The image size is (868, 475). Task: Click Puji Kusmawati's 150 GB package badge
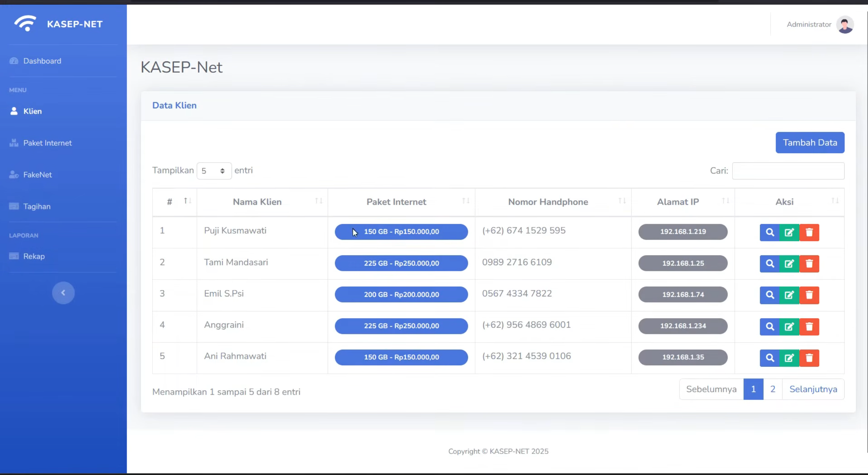click(401, 232)
